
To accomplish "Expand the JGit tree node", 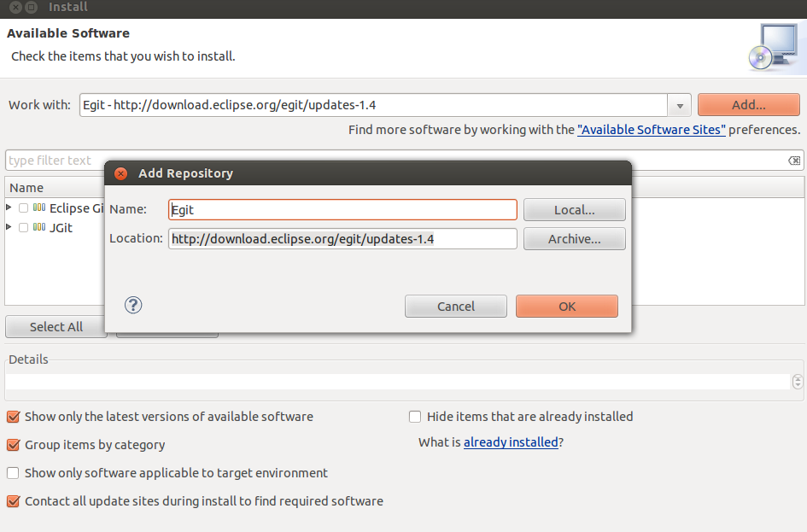I will [9, 227].
